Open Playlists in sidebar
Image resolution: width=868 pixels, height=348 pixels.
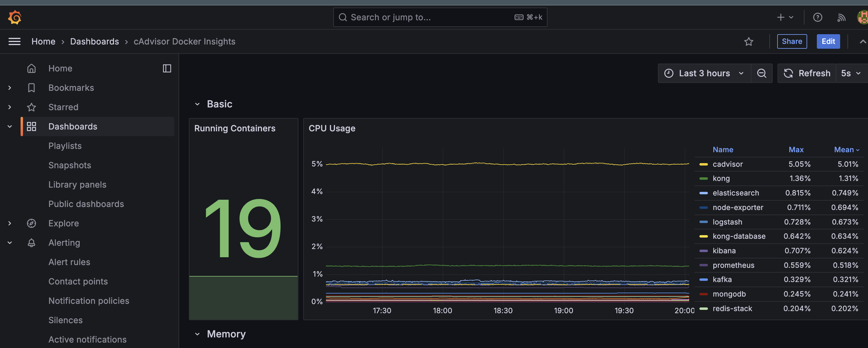(65, 146)
